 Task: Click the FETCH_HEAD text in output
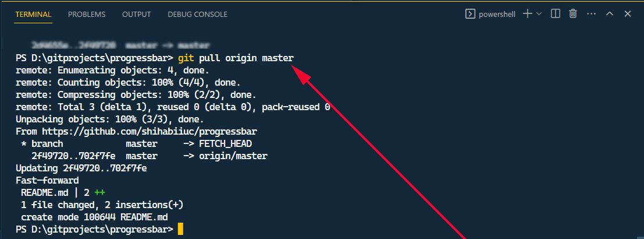tap(225, 143)
